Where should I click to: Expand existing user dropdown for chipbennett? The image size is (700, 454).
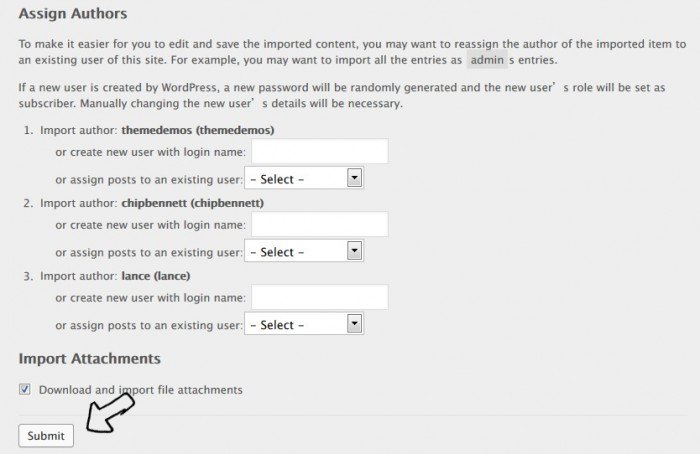(304, 252)
